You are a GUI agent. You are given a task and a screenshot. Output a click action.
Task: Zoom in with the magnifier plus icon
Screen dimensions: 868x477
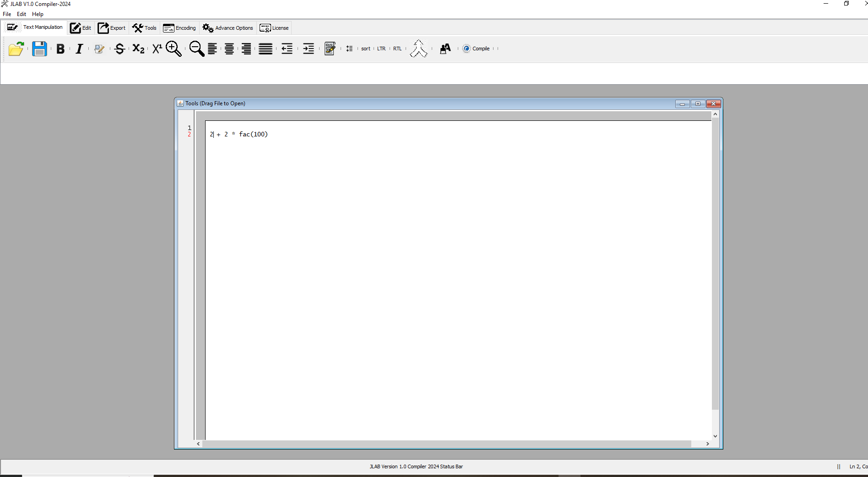(x=174, y=49)
